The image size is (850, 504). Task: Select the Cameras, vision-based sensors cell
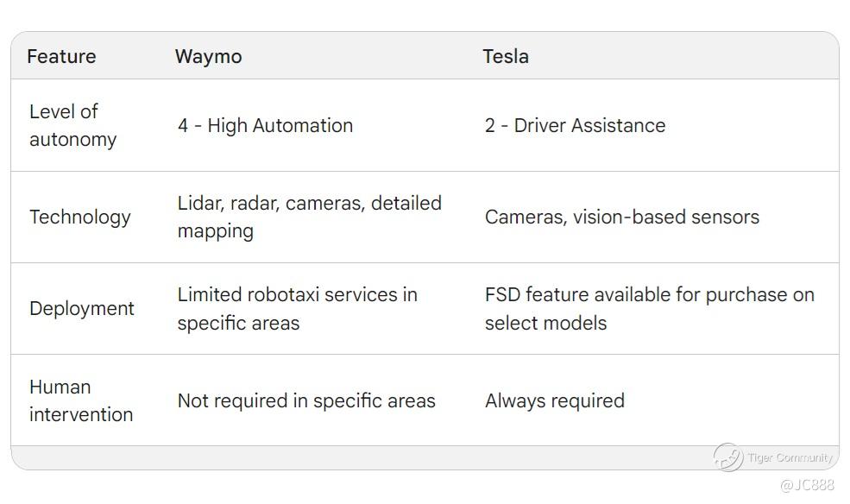coord(621,217)
